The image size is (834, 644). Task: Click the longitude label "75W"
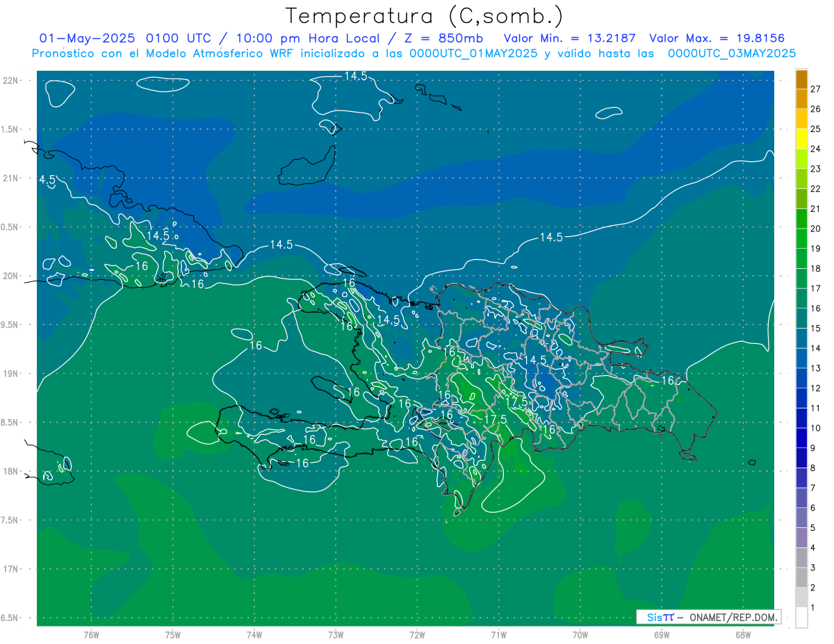coord(173,635)
